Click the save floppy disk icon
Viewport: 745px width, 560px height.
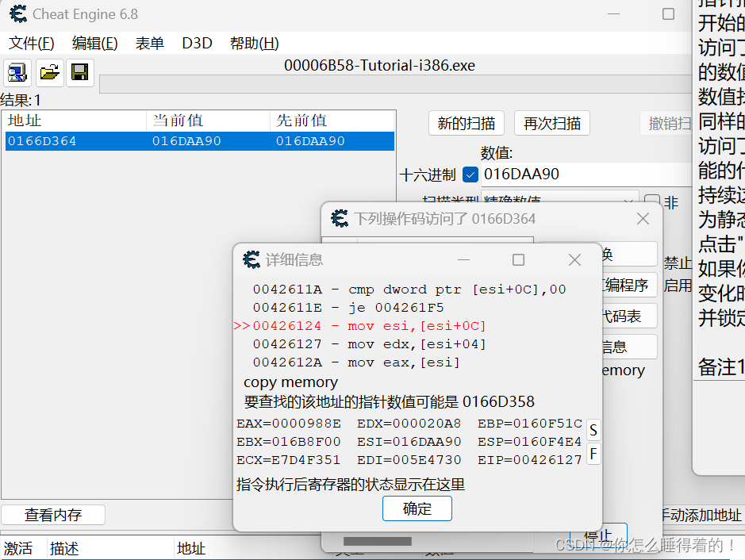tap(80, 73)
